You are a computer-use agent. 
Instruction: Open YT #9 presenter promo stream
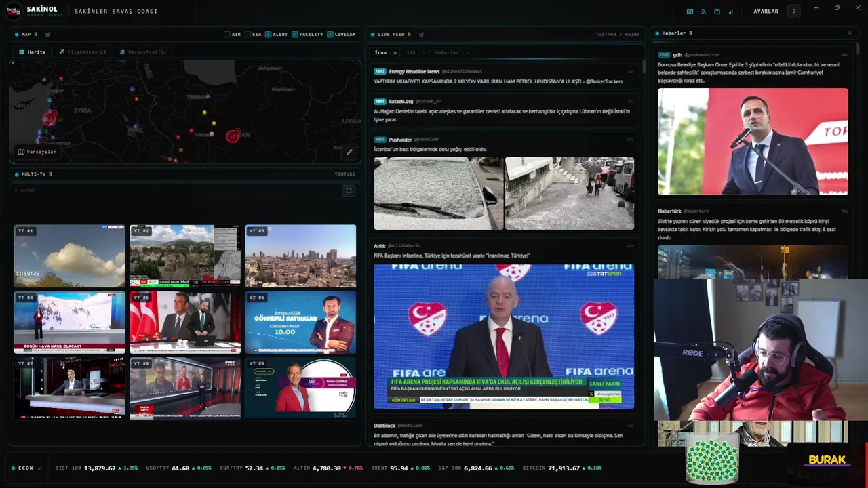300,388
